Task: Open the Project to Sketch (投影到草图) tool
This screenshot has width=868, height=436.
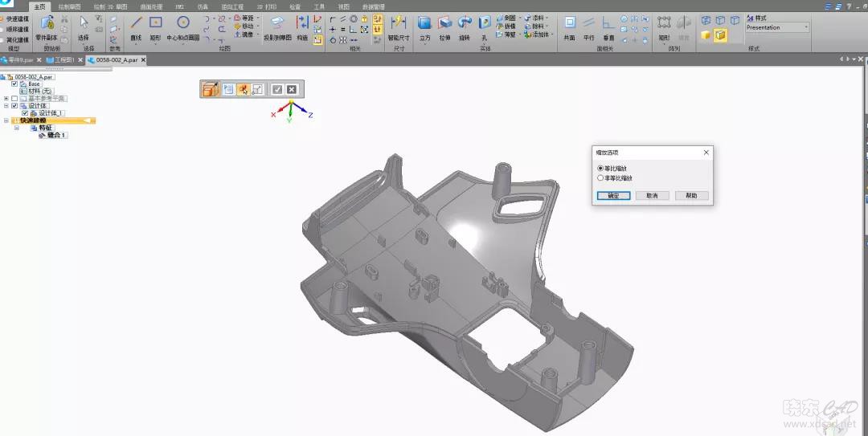Action: (x=278, y=24)
